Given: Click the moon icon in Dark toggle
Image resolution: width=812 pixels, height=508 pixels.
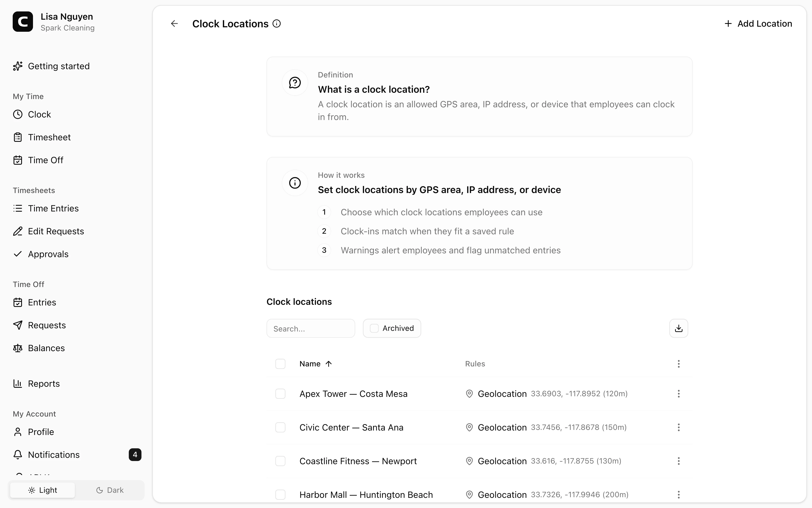Looking at the screenshot, I should [x=99, y=490].
